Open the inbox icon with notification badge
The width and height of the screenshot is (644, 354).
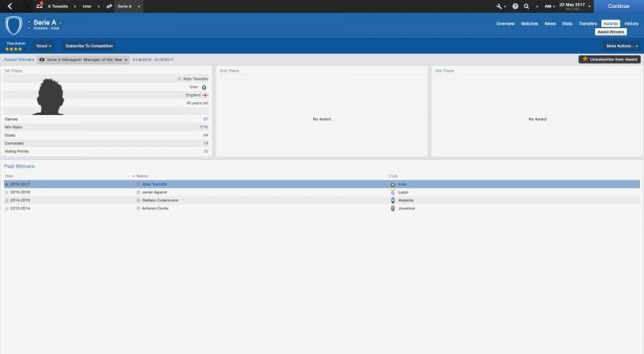coord(39,6)
